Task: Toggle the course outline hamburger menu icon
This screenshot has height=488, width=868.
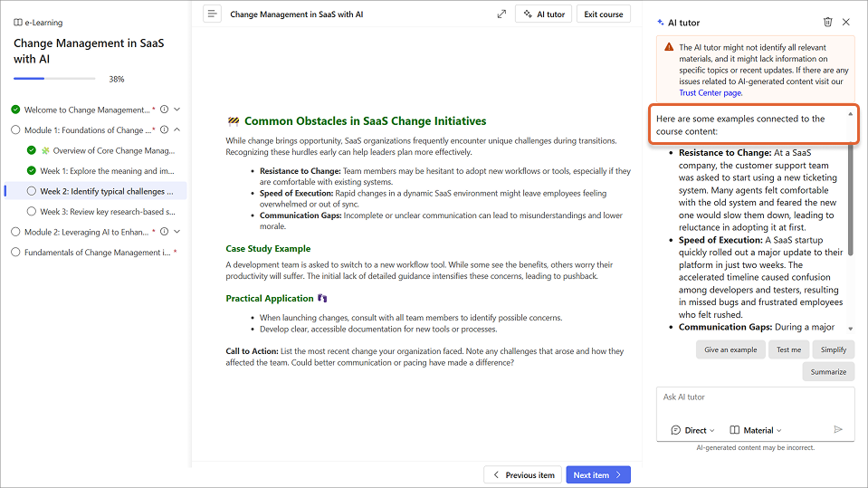Action: click(x=212, y=14)
